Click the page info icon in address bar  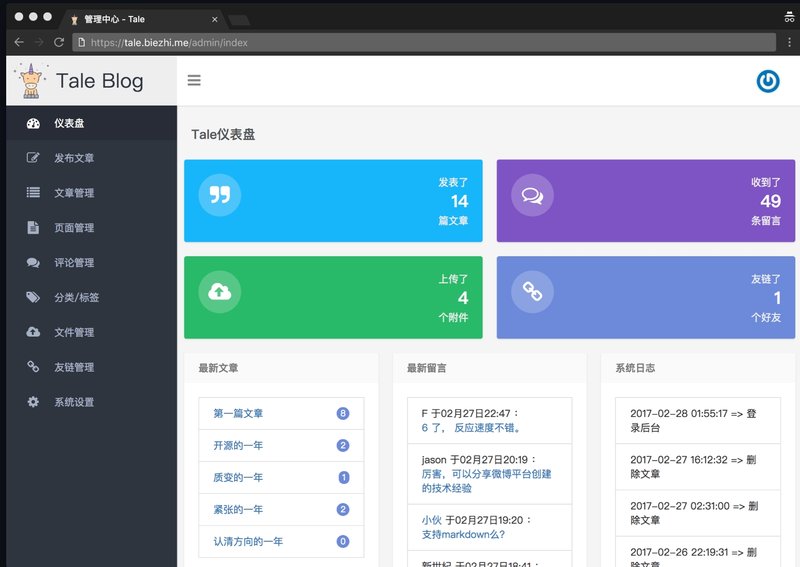click(x=82, y=42)
